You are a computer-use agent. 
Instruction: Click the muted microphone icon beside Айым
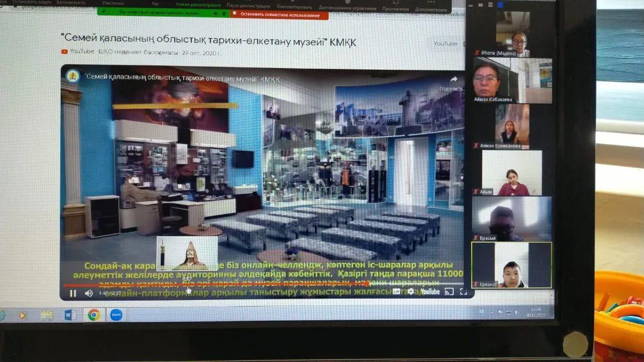[477, 192]
